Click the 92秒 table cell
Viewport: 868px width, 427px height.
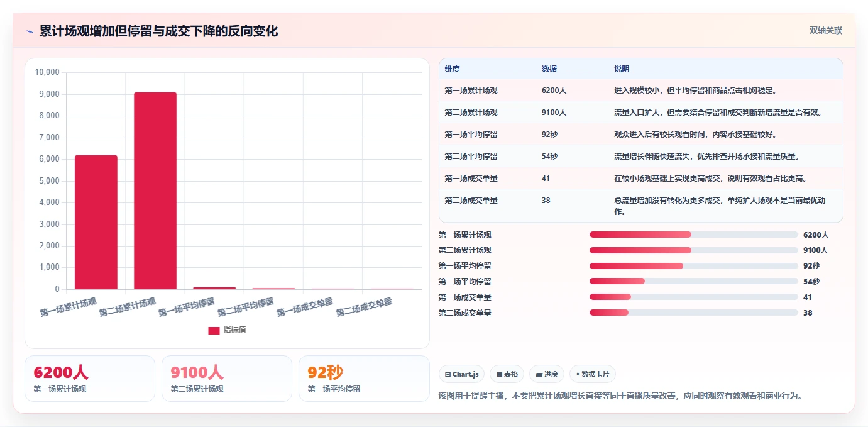pyautogui.click(x=549, y=135)
